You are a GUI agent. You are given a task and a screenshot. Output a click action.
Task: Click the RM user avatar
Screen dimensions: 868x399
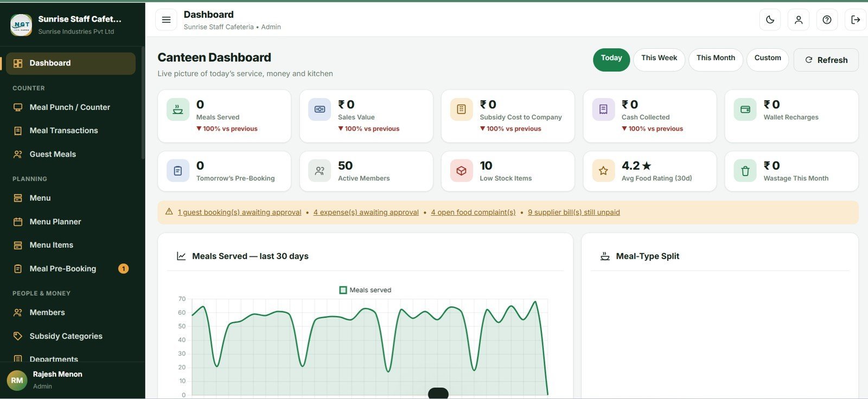17,381
